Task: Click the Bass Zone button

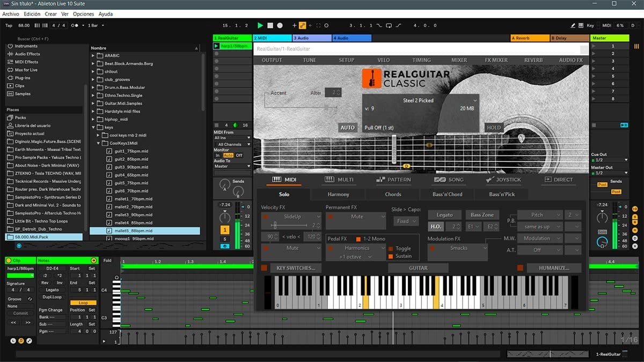Action: (482, 215)
